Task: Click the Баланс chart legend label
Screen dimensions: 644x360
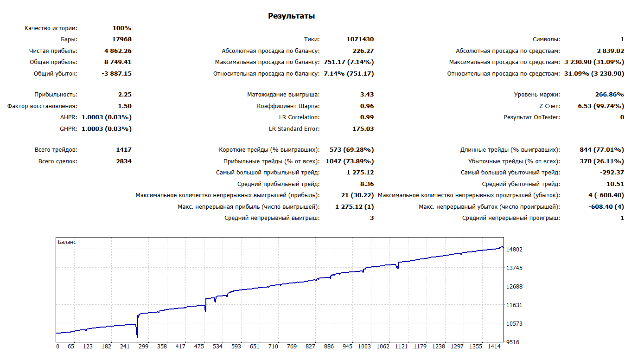Action: 67,242
